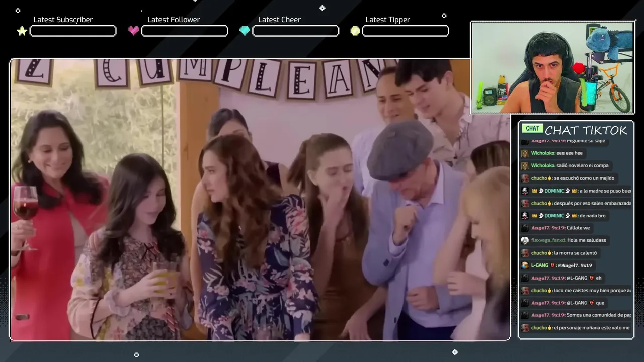Click the Latest Tipper name field
Image resolution: width=644 pixels, height=362 pixels.
pyautogui.click(x=406, y=31)
